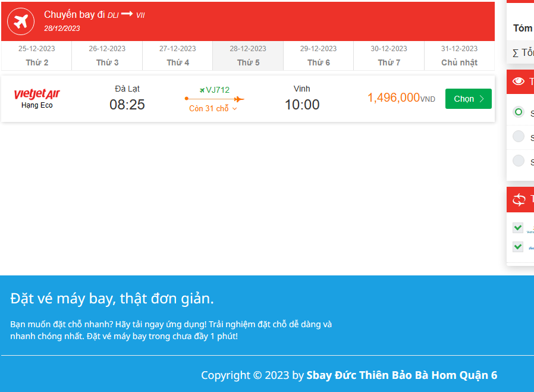Open the Sbay Đức Thiên Bảo footer link

[403, 375]
